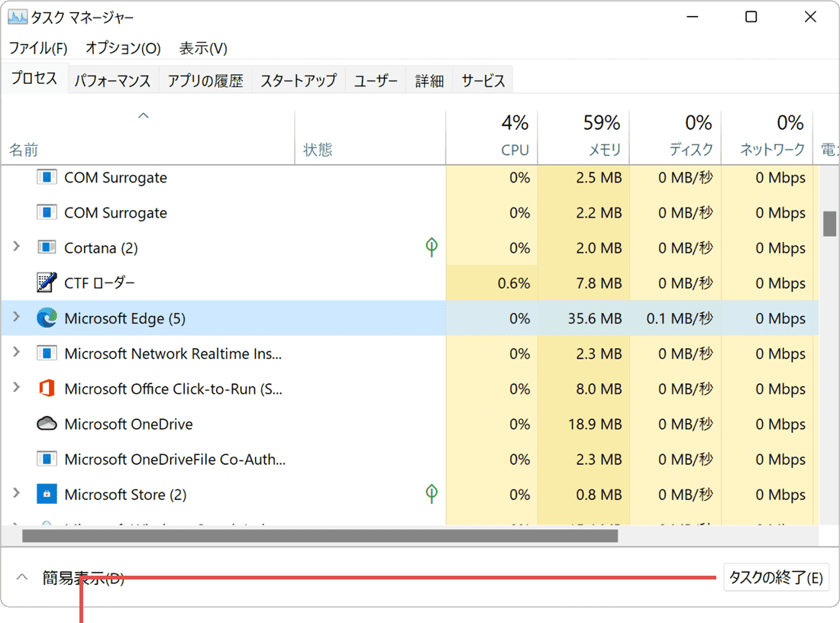Expand Microsoft Network Realtime Inspection entry

point(16,353)
